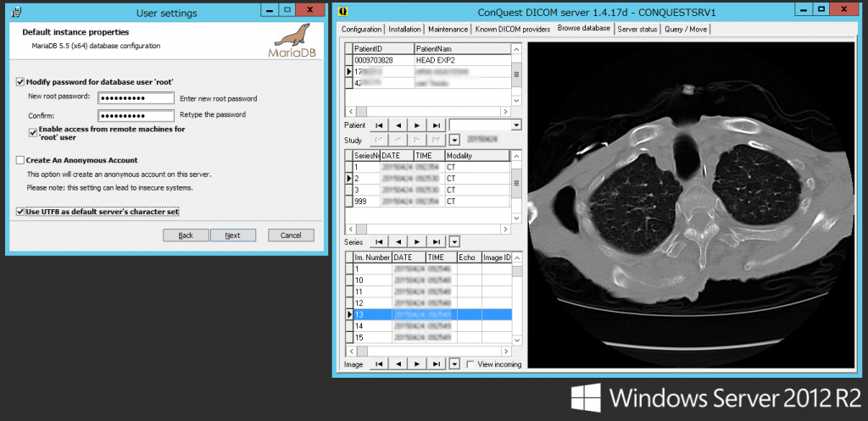Screen dimensions: 868x421
Task: Open the Image dropdown arrow menu
Action: [x=454, y=364]
